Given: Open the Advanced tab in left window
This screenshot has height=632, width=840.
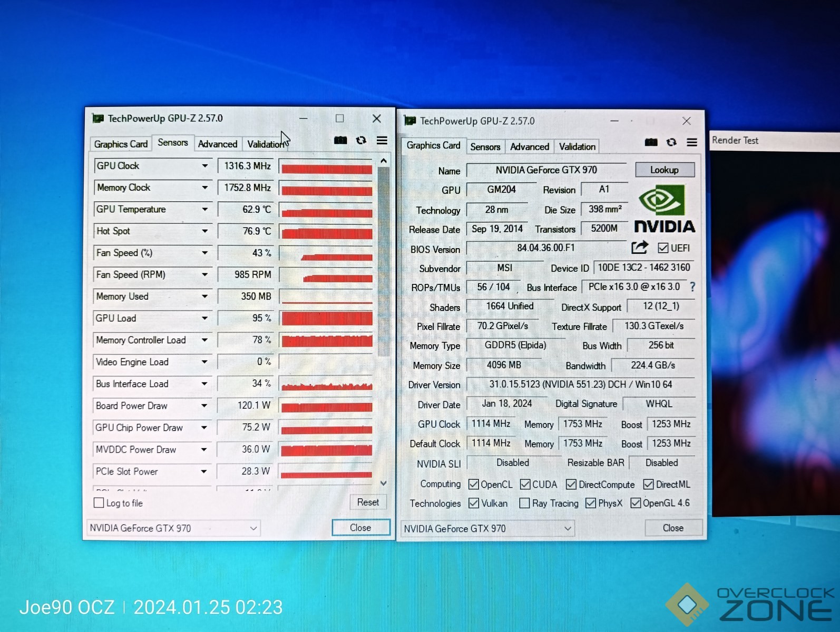Looking at the screenshot, I should point(218,144).
